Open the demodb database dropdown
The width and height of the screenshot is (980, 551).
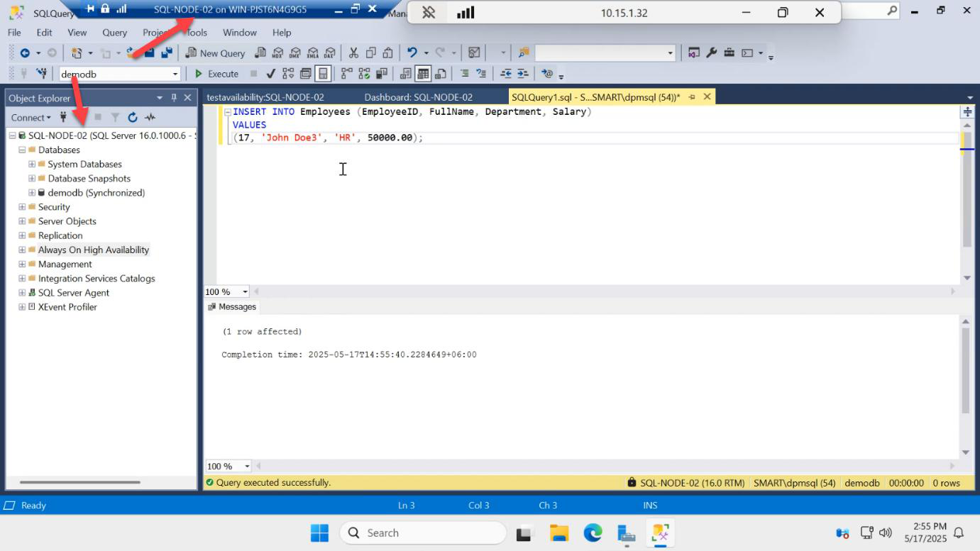pos(175,74)
